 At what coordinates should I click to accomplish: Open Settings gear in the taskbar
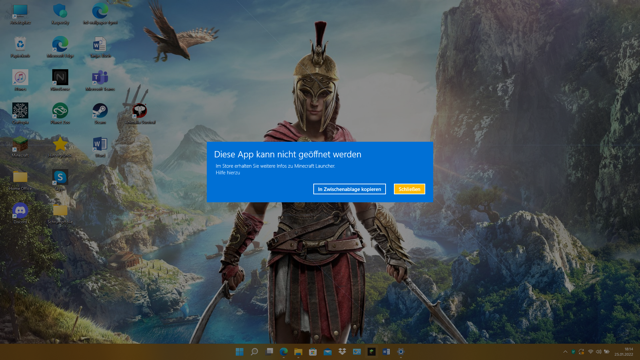click(x=401, y=352)
